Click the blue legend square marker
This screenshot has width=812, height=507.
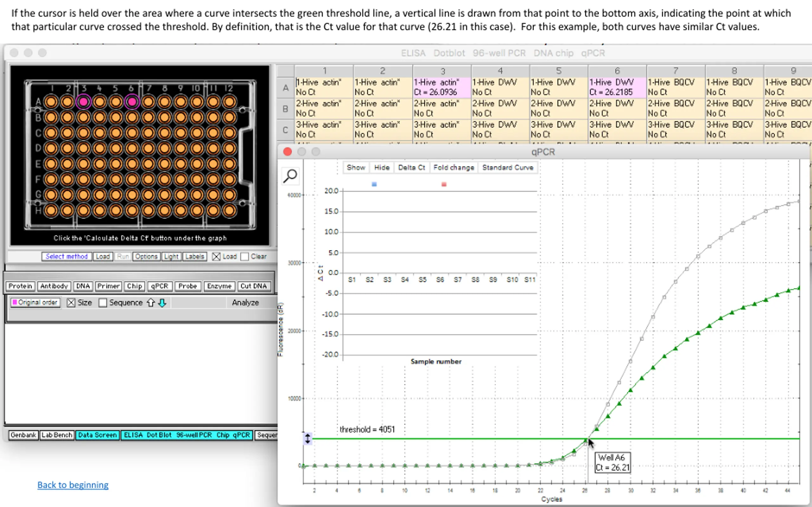point(374,184)
